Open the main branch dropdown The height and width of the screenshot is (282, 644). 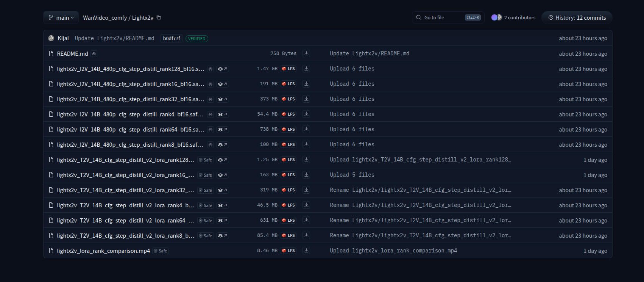61,17
